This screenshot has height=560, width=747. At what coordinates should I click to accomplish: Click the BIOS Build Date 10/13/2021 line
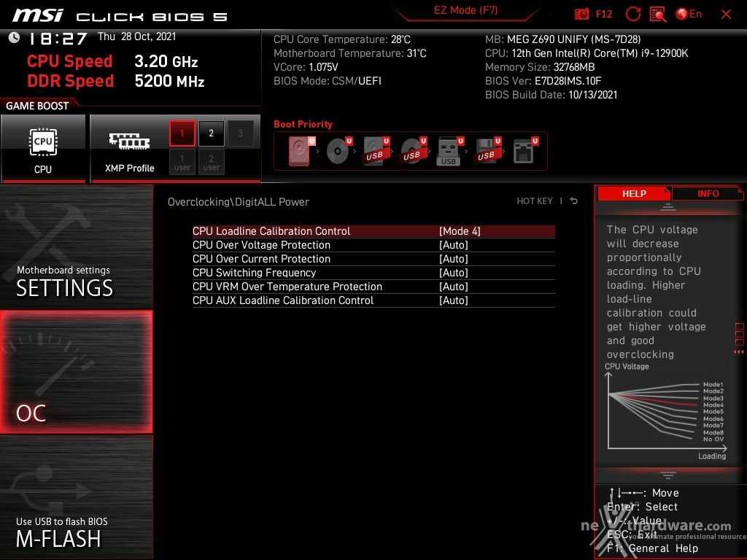[x=551, y=95]
